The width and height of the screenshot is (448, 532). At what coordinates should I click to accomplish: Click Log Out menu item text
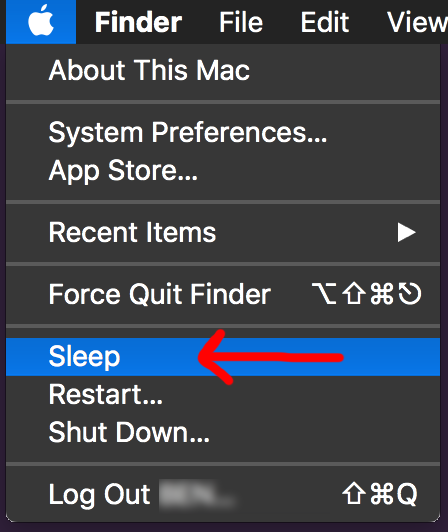point(99,495)
